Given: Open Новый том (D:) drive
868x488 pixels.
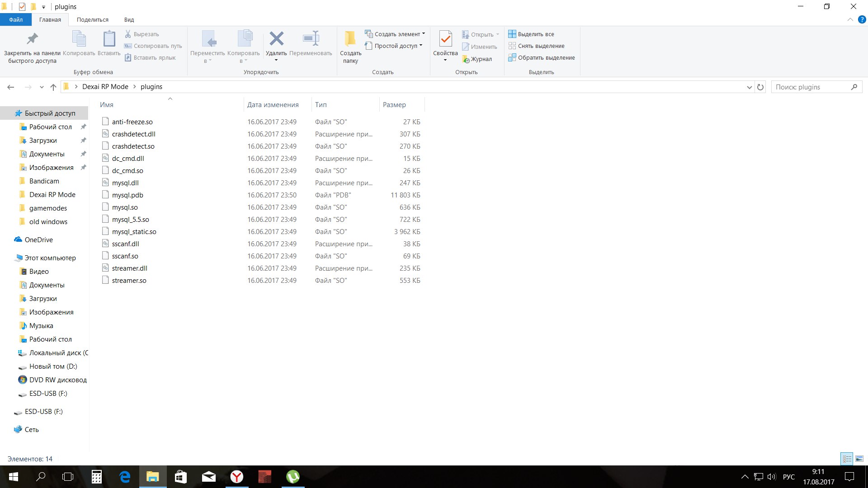Looking at the screenshot, I should pos(53,366).
